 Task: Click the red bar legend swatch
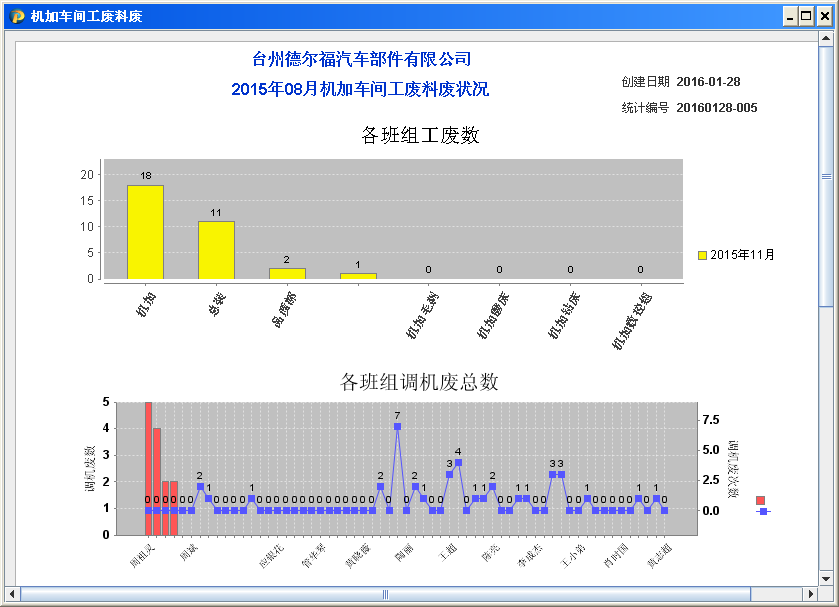click(760, 500)
